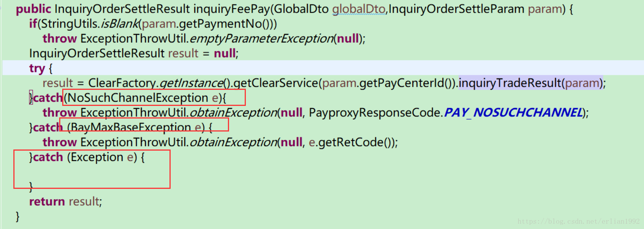
Task: Click emptyParameterException method call
Action: pyautogui.click(x=261, y=39)
